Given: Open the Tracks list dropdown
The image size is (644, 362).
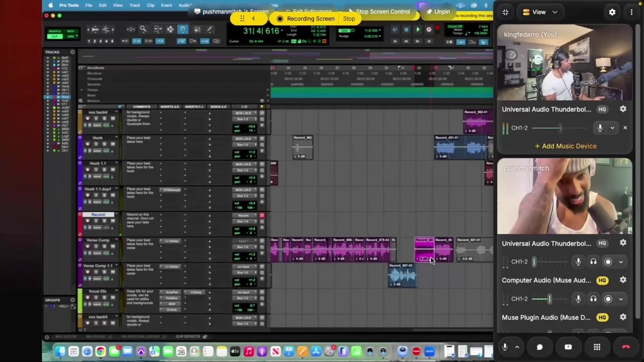Looking at the screenshot, I should point(72,52).
